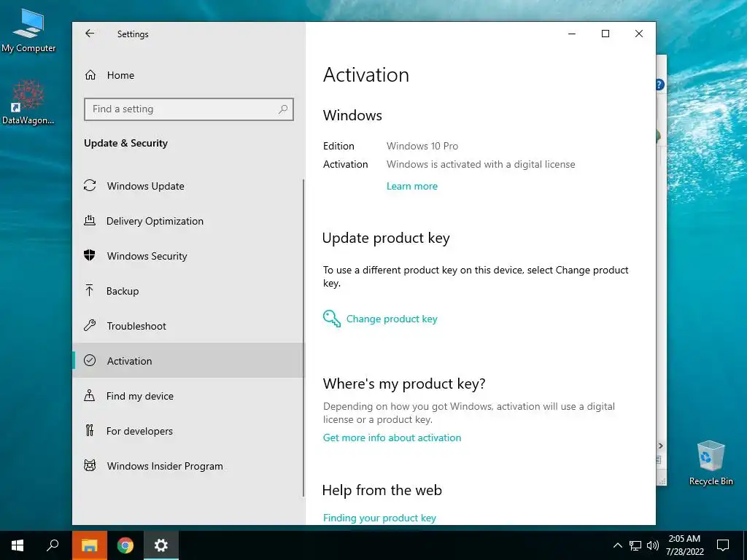Open For developers settings
This screenshot has height=560, width=747.
187,431
